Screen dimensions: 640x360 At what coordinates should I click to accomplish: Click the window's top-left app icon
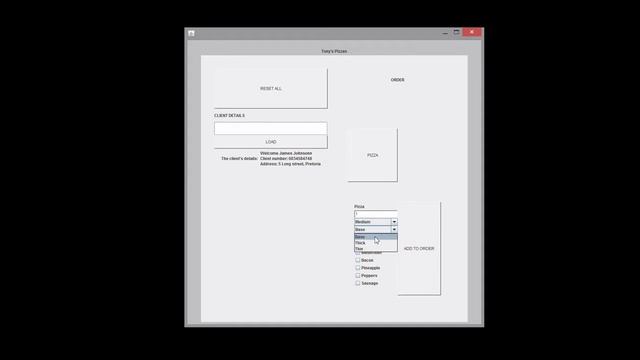[191, 33]
